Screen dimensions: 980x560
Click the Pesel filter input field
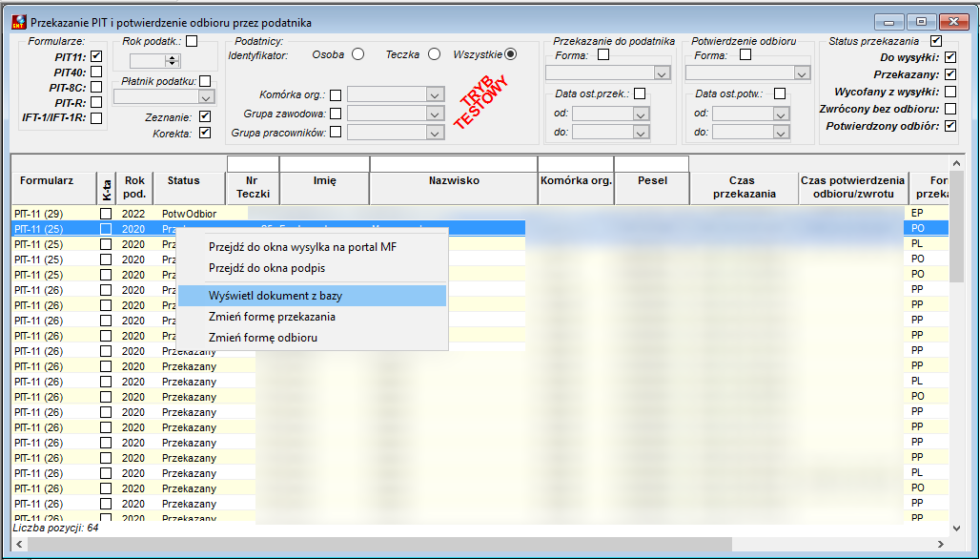pyautogui.click(x=652, y=164)
